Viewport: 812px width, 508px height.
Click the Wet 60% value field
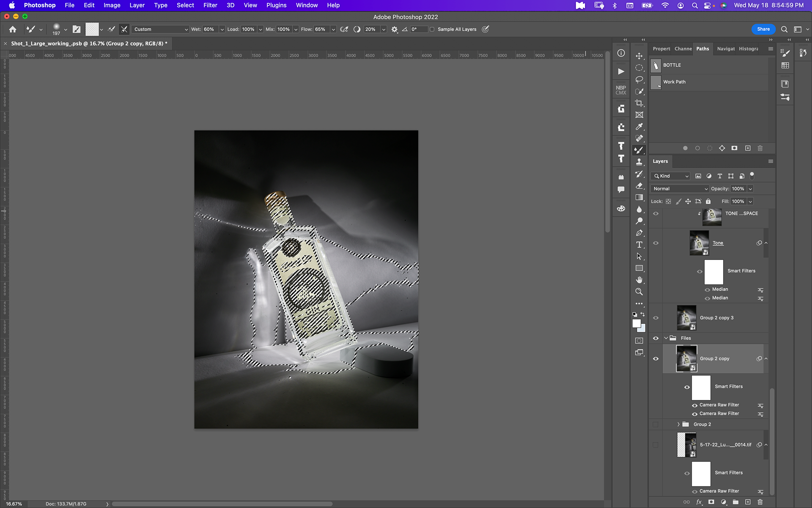point(210,29)
